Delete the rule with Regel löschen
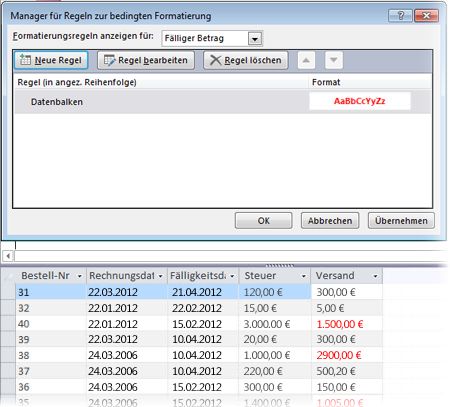 click(x=246, y=60)
